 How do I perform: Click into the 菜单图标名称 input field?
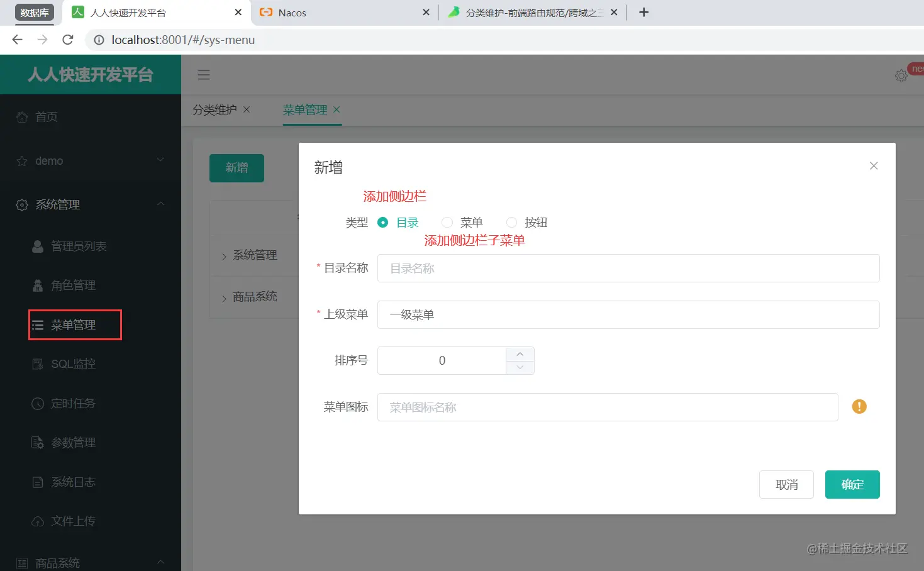(608, 407)
